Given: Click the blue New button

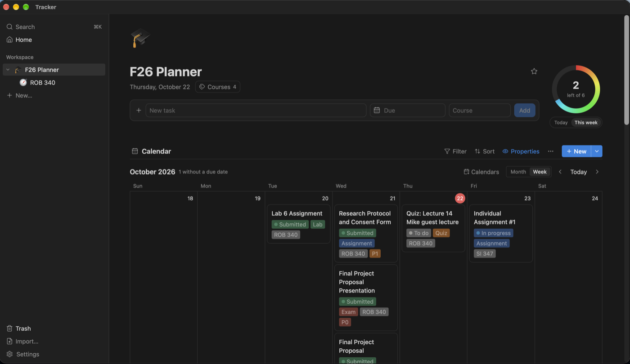Looking at the screenshot, I should [x=576, y=151].
